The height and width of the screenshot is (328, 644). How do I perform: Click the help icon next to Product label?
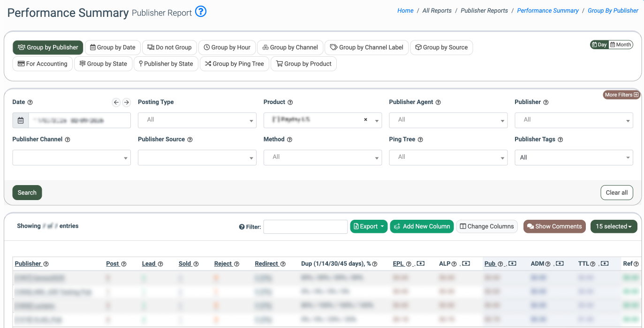coord(290,102)
